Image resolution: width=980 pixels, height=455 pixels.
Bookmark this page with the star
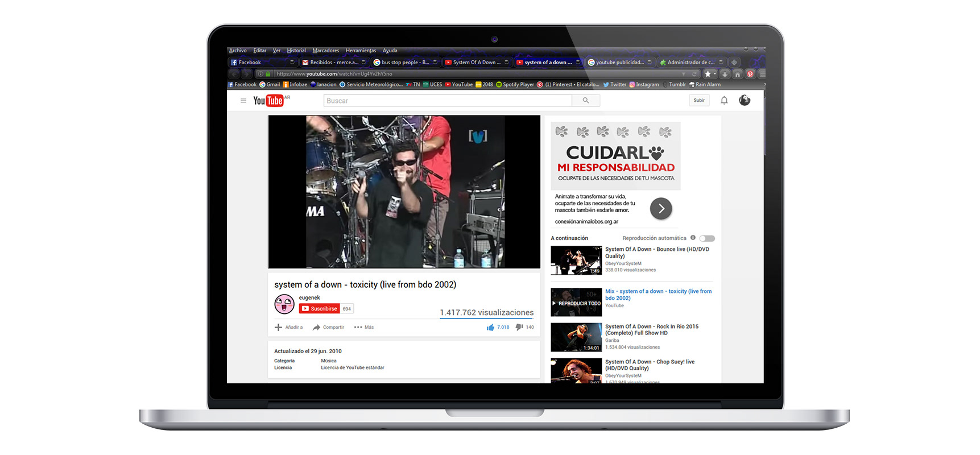[x=708, y=74]
